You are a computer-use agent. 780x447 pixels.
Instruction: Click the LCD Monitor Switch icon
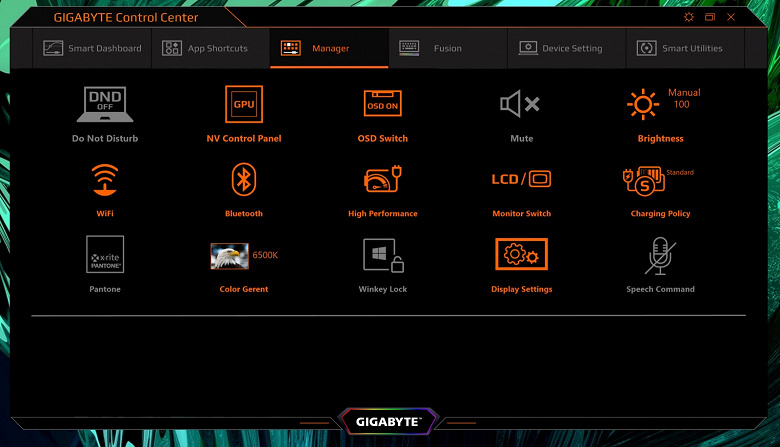(x=521, y=179)
